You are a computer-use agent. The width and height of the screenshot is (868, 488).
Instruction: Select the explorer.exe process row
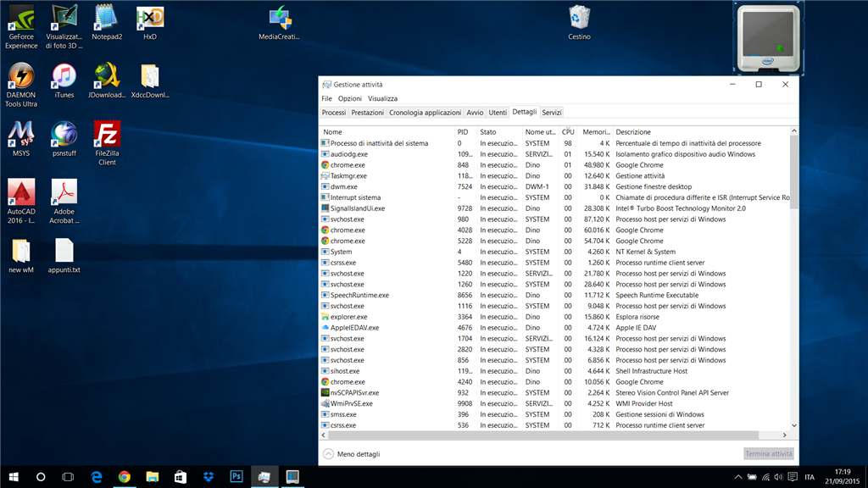[x=555, y=317]
